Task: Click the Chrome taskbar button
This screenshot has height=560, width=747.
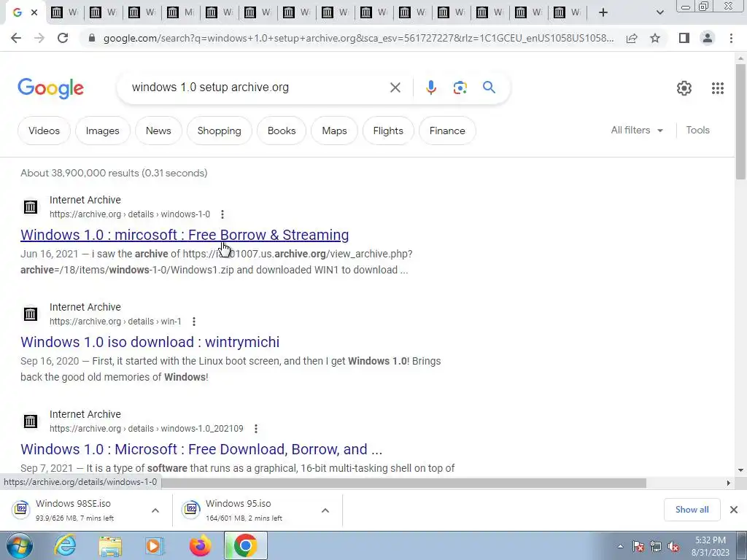Action: pyautogui.click(x=245, y=545)
